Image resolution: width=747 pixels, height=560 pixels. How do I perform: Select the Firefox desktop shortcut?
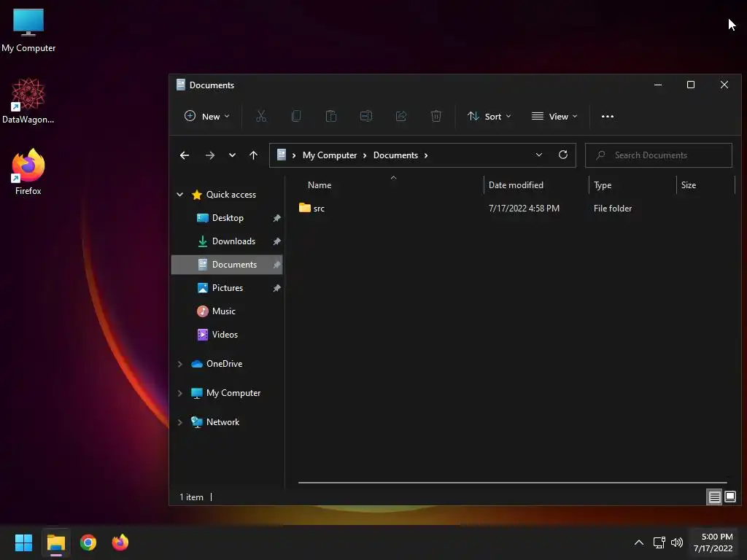click(x=28, y=172)
